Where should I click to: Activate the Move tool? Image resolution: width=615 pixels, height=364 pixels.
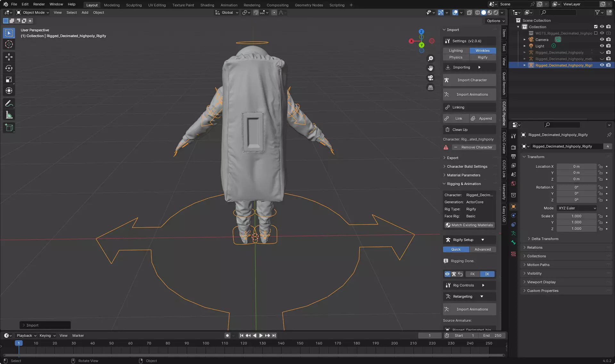(9, 57)
